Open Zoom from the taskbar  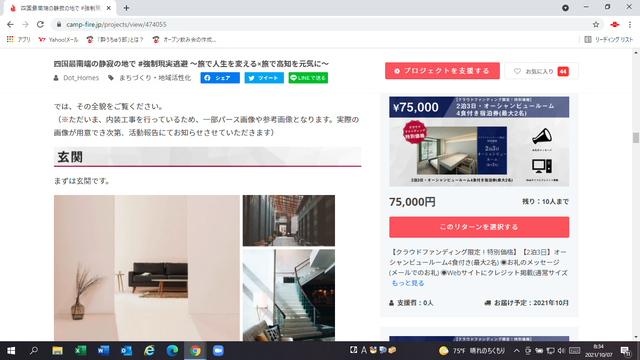pyautogui.click(x=218, y=351)
